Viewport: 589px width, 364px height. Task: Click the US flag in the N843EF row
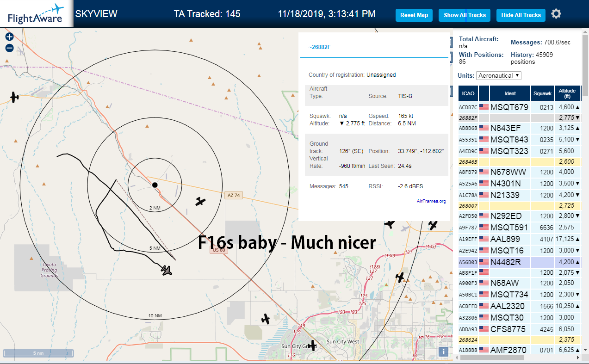[x=484, y=128]
